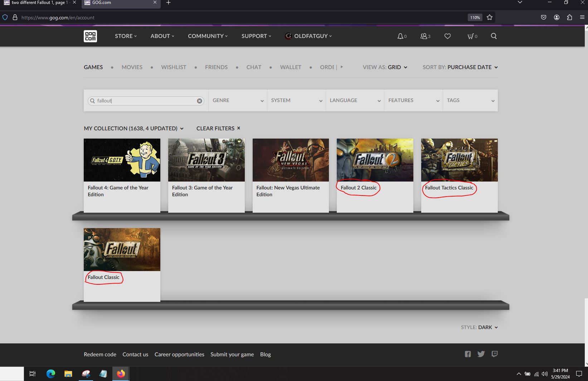Click the browser address bar URL
Screen dimensions: 588x381
58,18
